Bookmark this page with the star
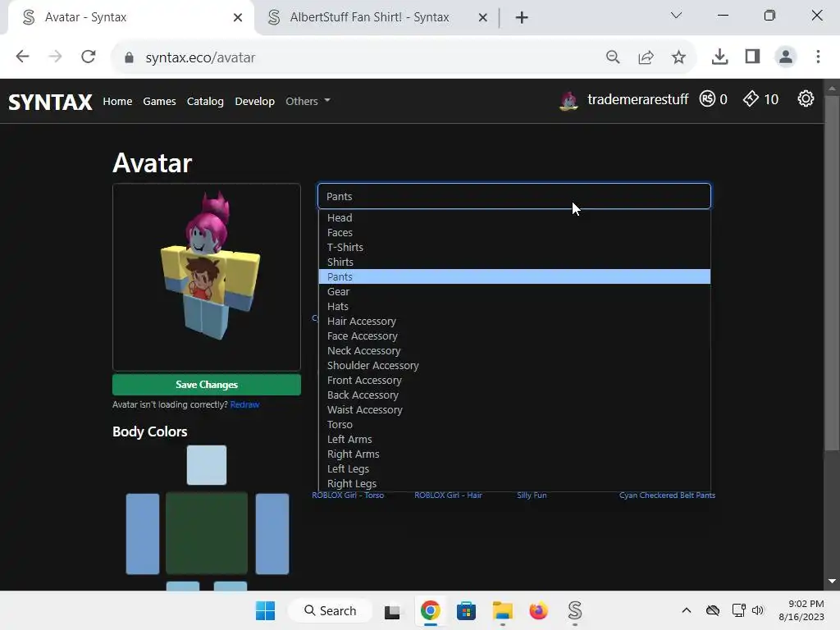The image size is (840, 630). click(x=678, y=57)
